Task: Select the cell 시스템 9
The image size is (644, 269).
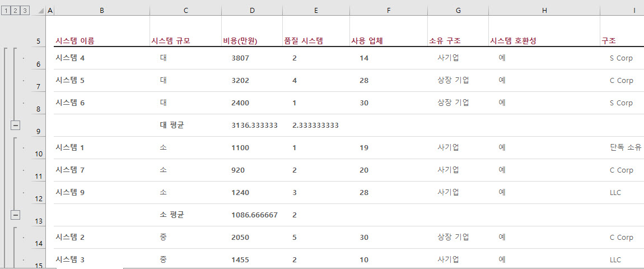Action: (x=102, y=192)
